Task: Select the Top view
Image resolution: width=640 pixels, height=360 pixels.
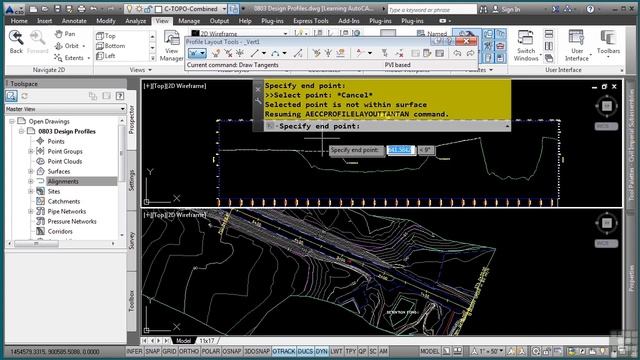Action: tap(106, 36)
